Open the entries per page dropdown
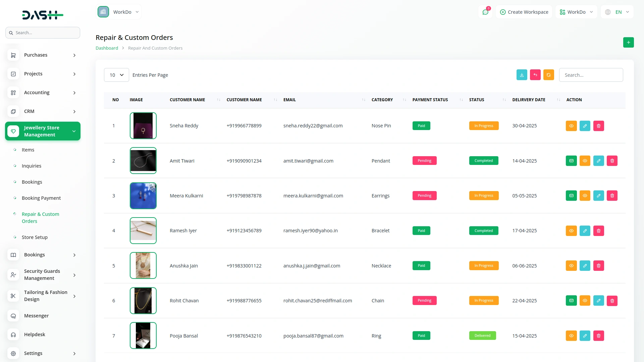The height and width of the screenshot is (362, 644). click(x=116, y=75)
